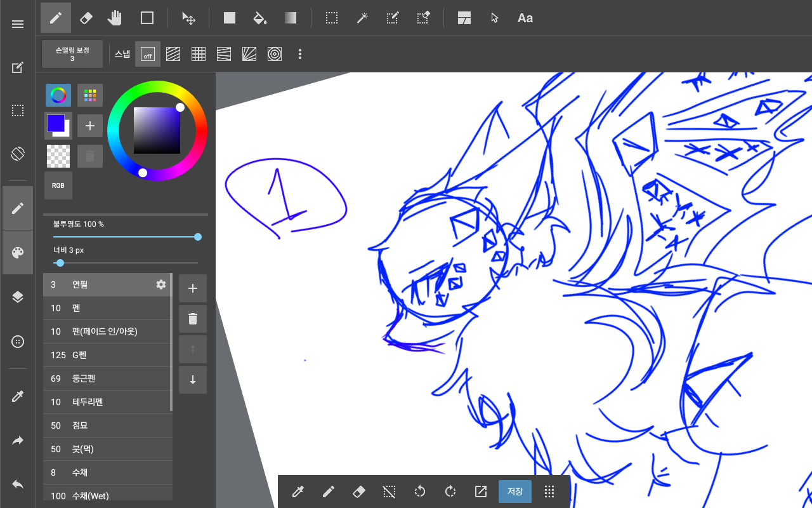
Task: Click the 손떨림 보정 stabilizer button
Action: tap(72, 54)
